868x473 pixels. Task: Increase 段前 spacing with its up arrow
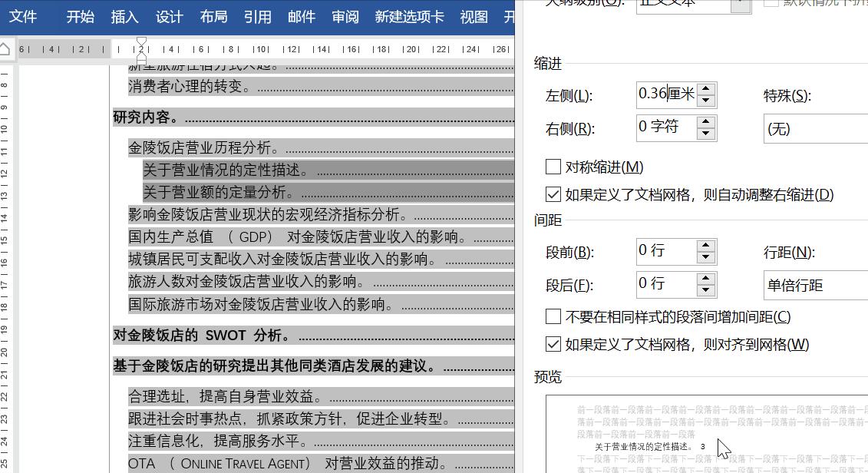[706, 246]
